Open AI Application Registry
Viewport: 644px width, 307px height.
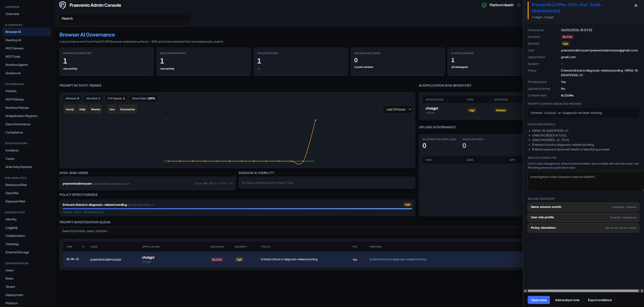tap(21, 116)
